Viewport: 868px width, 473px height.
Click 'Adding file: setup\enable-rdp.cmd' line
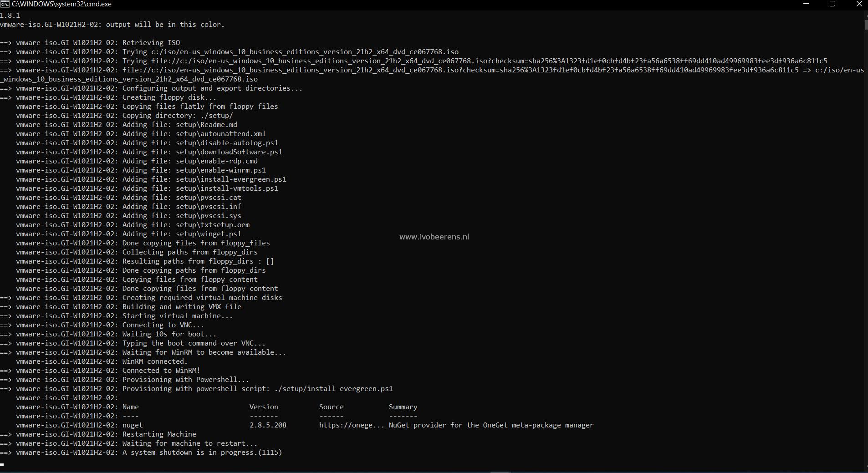[x=190, y=161]
